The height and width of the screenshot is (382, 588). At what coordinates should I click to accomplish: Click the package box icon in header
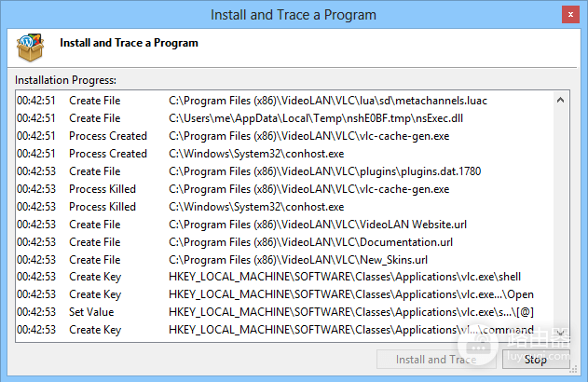(30, 48)
